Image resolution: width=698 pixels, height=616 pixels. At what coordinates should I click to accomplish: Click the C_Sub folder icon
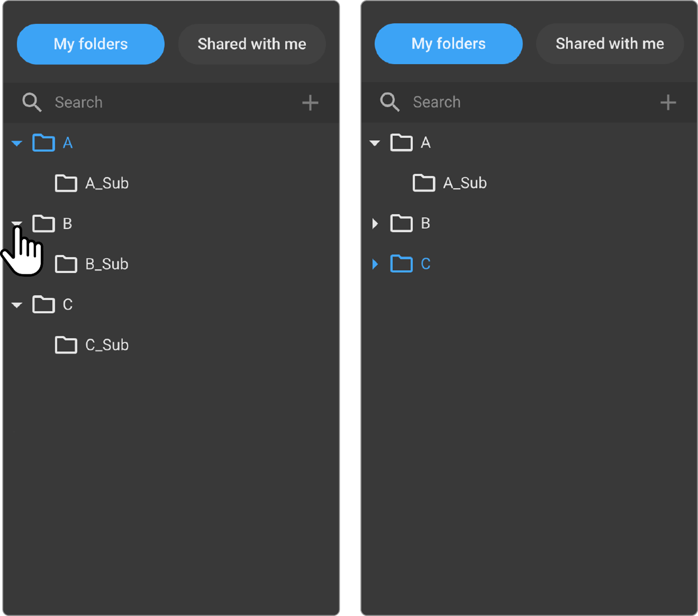(66, 345)
